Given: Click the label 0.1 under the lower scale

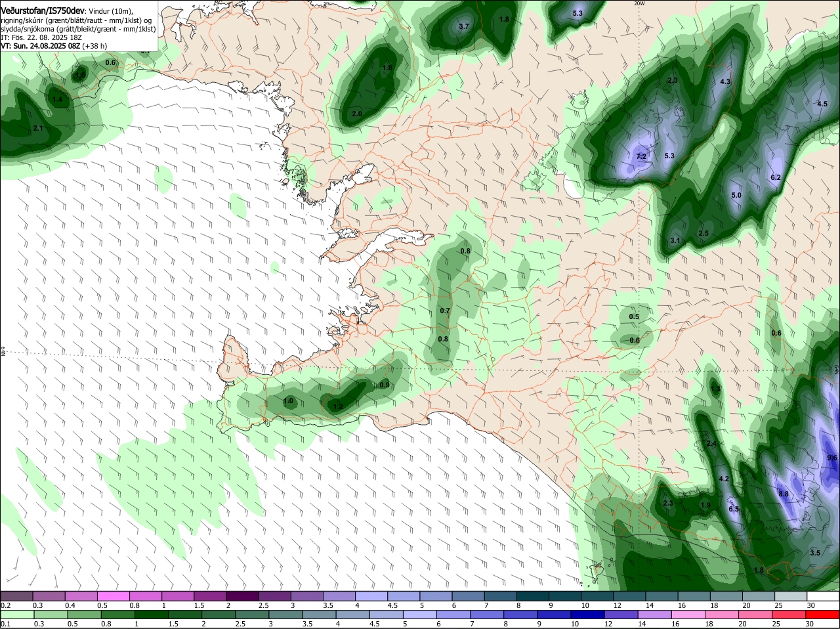Looking at the screenshot, I should coord(6,624).
